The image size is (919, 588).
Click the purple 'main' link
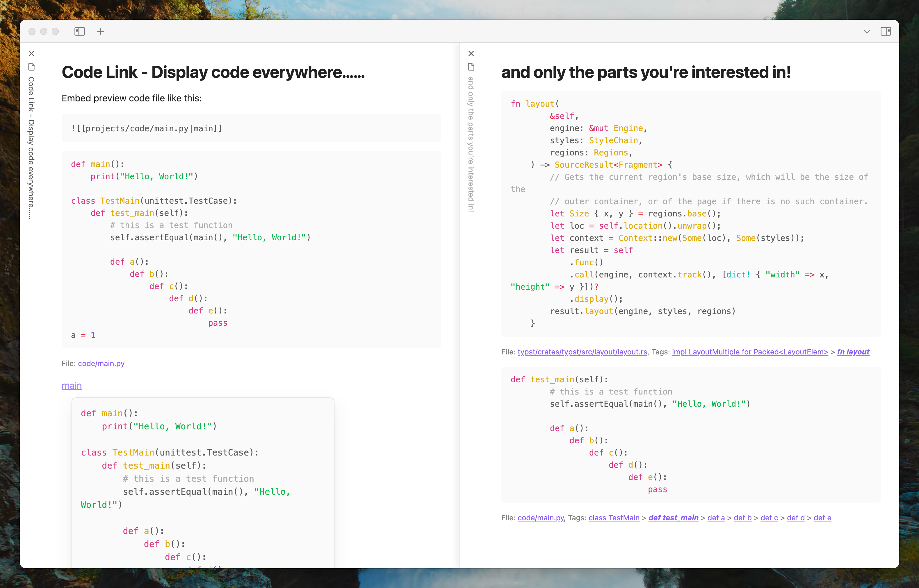[x=72, y=386]
